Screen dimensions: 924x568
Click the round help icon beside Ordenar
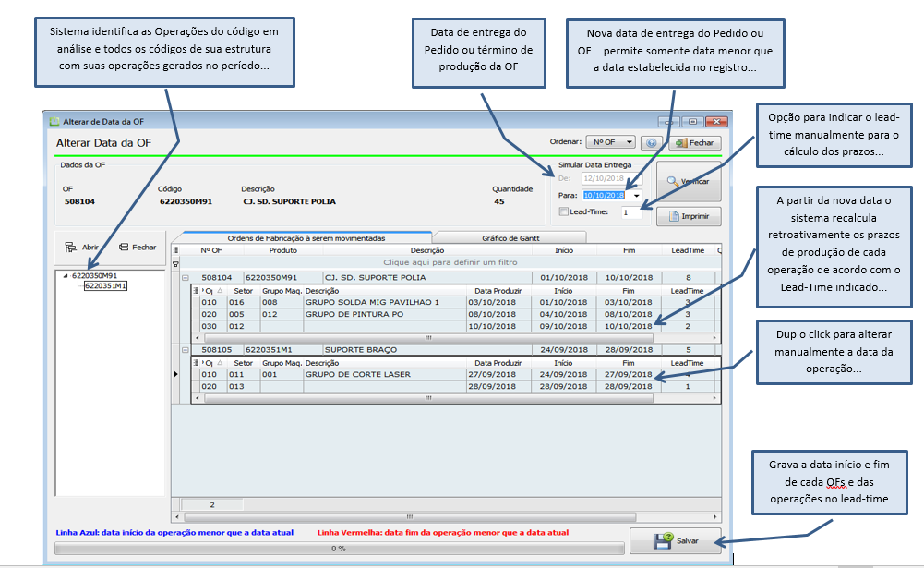[x=651, y=143]
